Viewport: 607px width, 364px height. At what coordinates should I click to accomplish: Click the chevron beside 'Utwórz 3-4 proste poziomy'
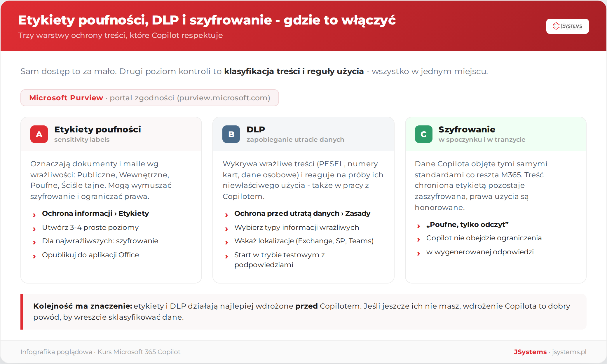34,229
